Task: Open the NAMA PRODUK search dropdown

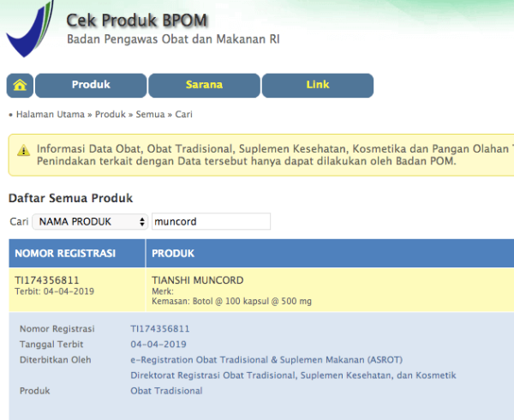Action: [x=90, y=222]
